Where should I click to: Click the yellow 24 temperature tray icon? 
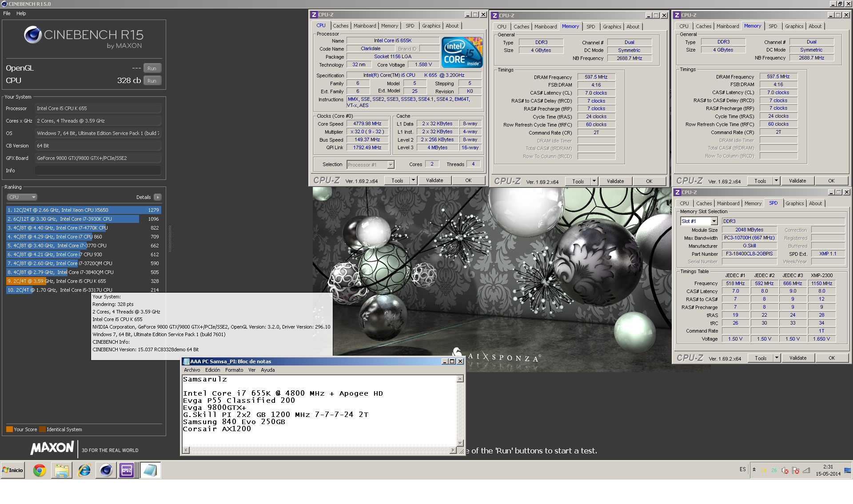tap(764, 471)
